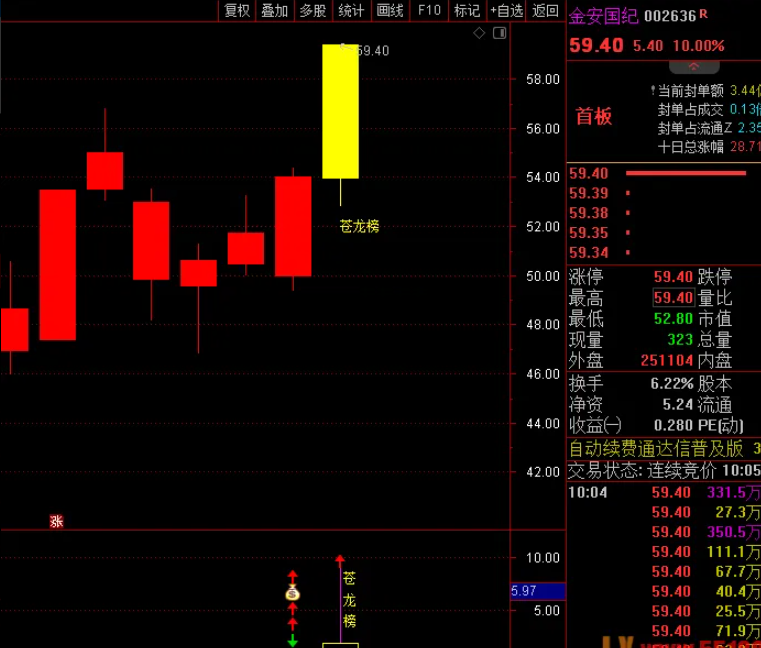Click the money bag icon in indicator pane
The height and width of the screenshot is (648, 761).
coord(292,593)
